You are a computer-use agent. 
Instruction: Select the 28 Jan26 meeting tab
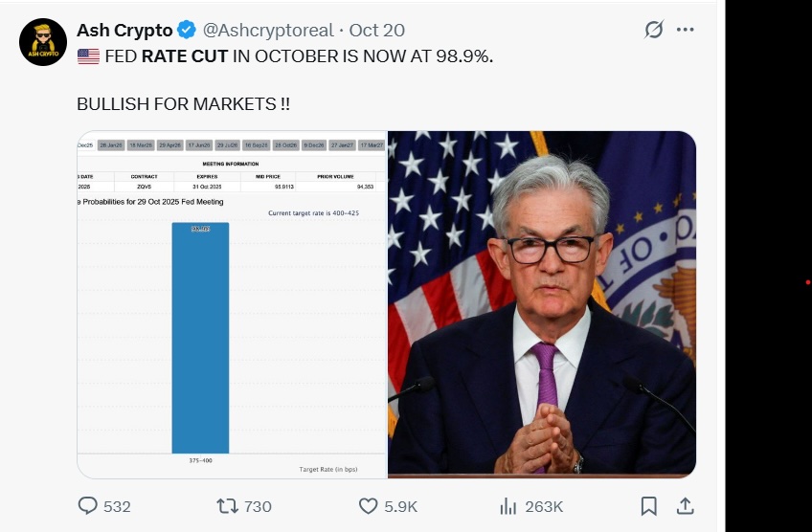[111, 145]
